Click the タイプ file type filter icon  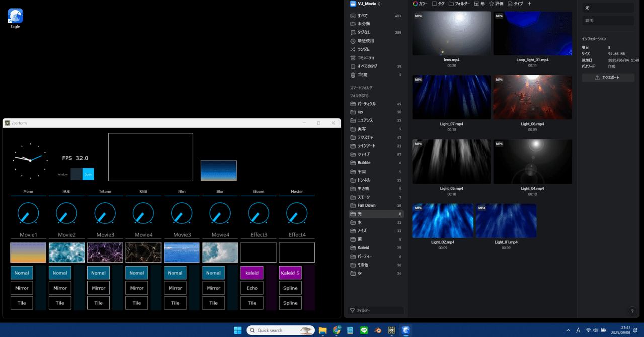pyautogui.click(x=513, y=4)
